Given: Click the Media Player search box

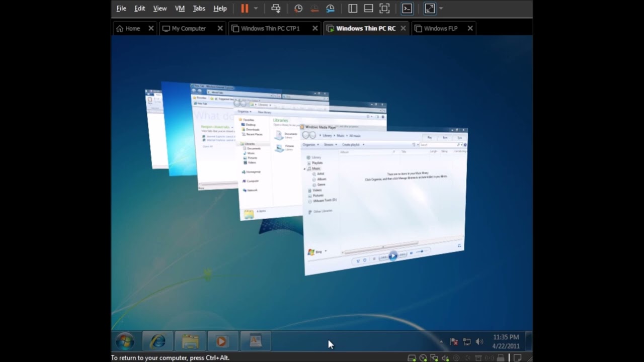Looking at the screenshot, I should [440, 145].
